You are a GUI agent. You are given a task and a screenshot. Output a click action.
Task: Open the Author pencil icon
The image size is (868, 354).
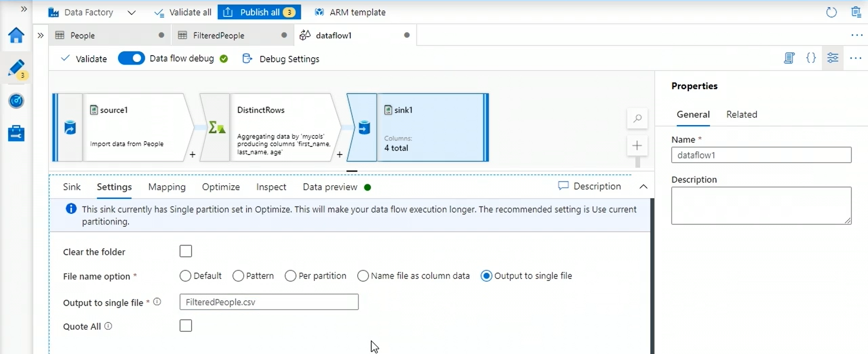16,69
